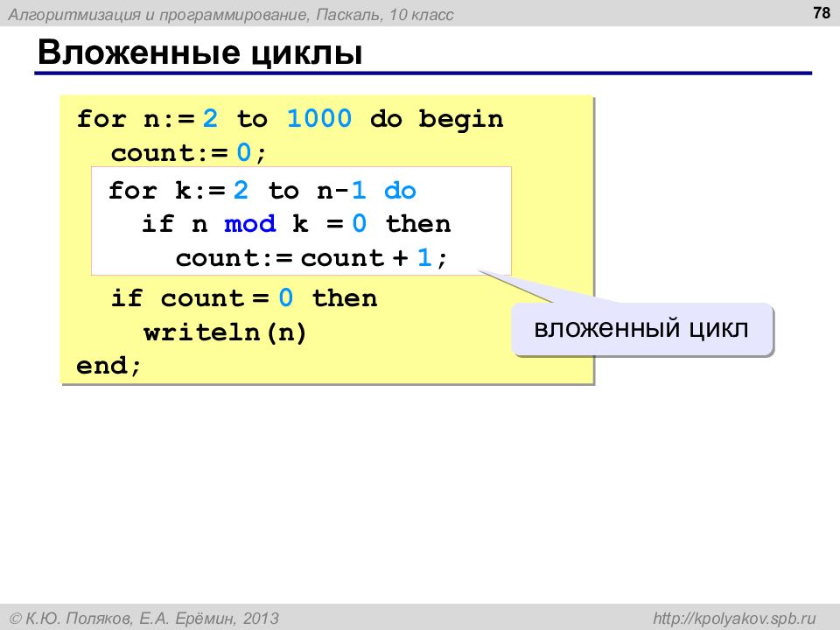This screenshot has height=630, width=840.
Task: Click the kpolyakov.spb.ru link in footer
Action: click(x=734, y=619)
